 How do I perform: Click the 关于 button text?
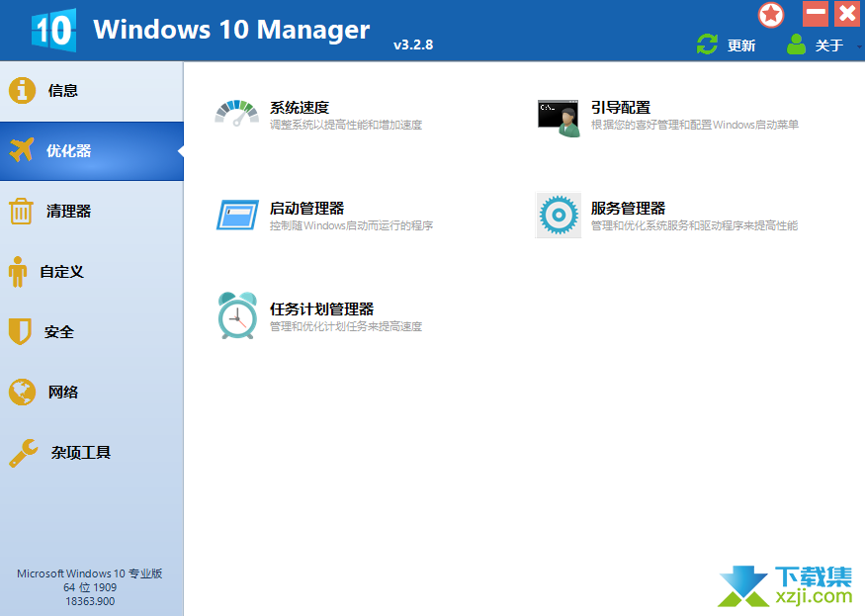[x=829, y=45]
